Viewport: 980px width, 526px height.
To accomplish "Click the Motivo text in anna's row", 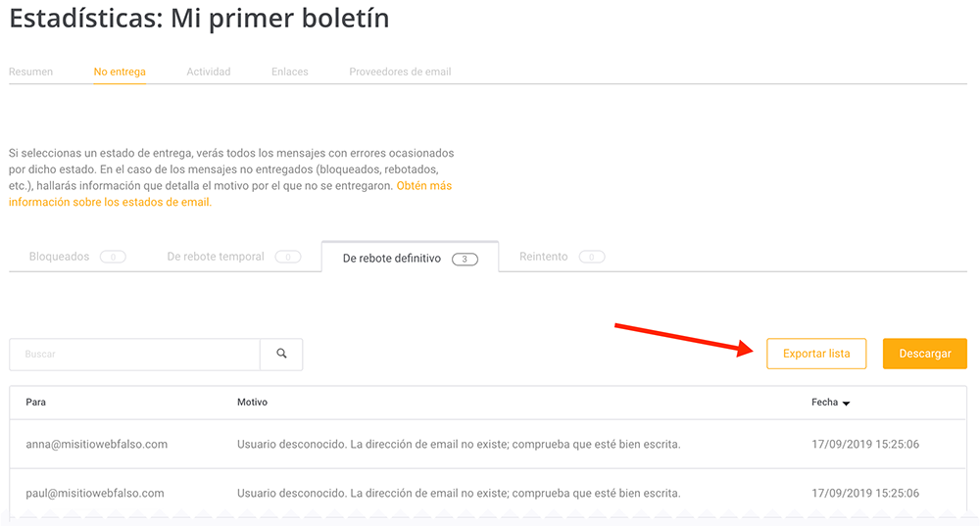I will coord(459,444).
